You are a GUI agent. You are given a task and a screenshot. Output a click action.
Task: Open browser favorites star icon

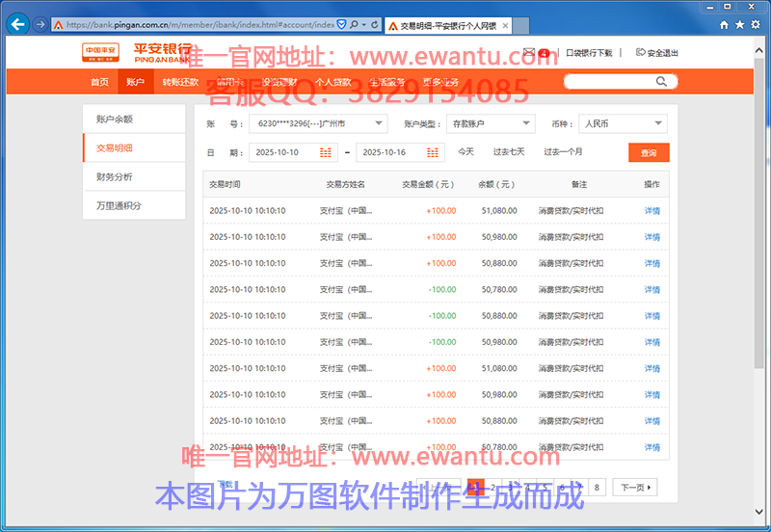coord(739,25)
